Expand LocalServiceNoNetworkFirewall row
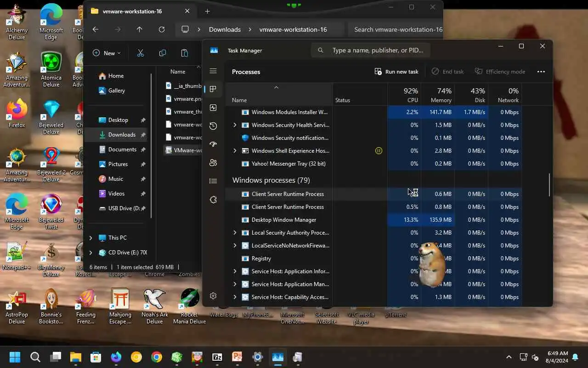588x368 pixels. pyautogui.click(x=235, y=246)
